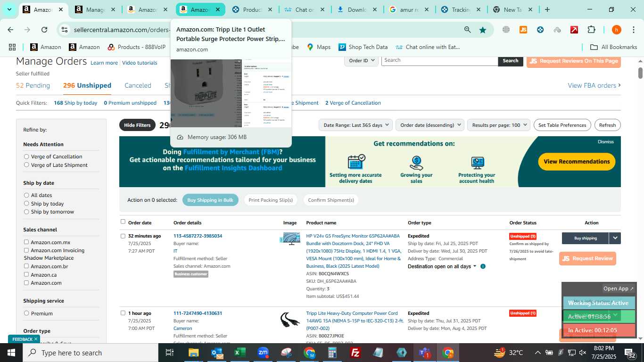Open the Canceled orders tab
The image size is (644, 362).
pos(138,85)
